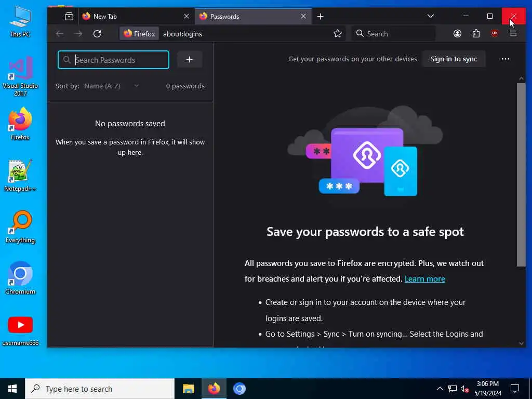Select the username666 YouTube desktop shortcut

(x=20, y=330)
